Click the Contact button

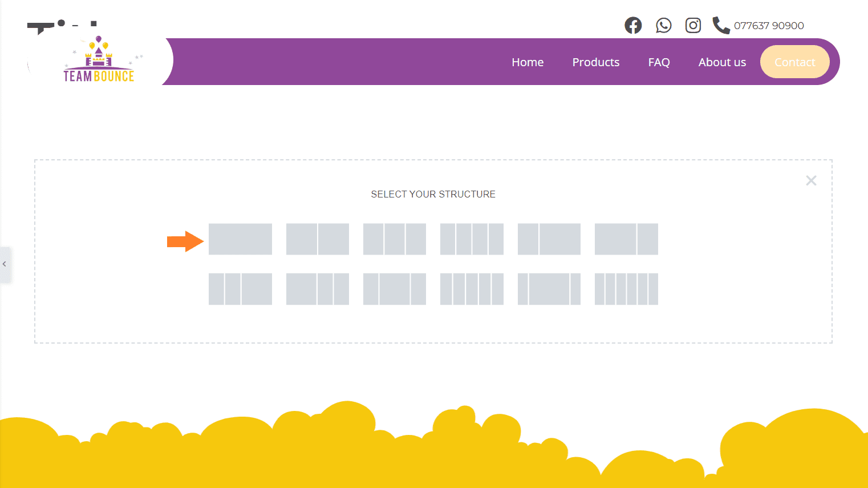tap(794, 62)
